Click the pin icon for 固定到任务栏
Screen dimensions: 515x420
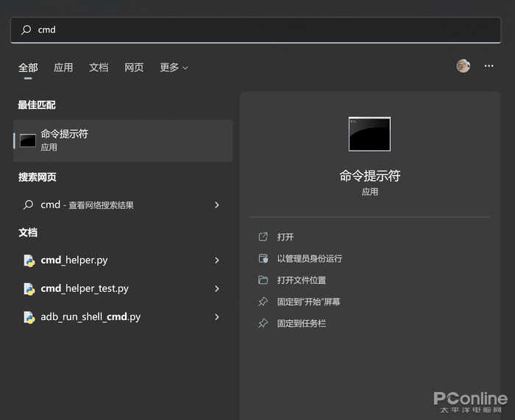pyautogui.click(x=263, y=324)
